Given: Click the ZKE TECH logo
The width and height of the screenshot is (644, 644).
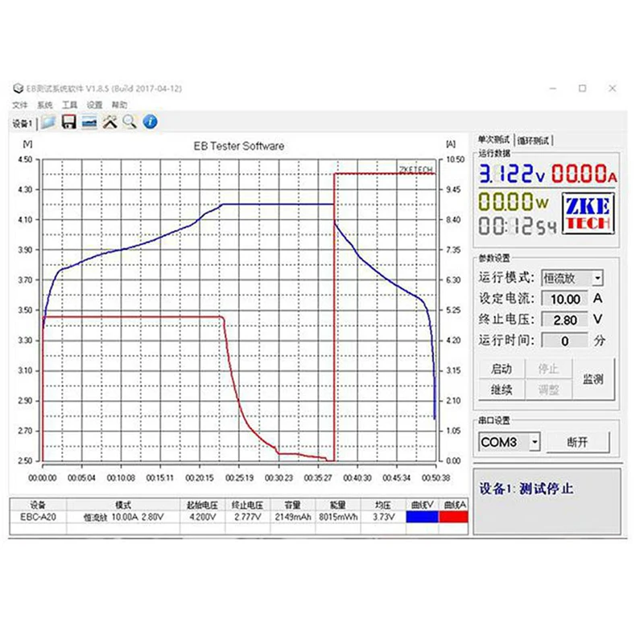Looking at the screenshot, I should (588, 214).
